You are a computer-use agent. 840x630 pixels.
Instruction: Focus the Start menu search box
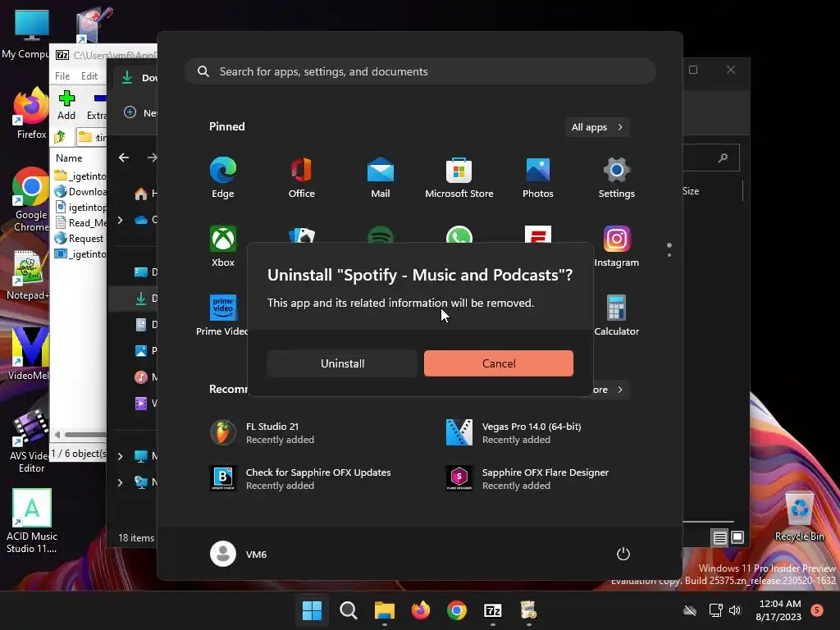pyautogui.click(x=420, y=71)
